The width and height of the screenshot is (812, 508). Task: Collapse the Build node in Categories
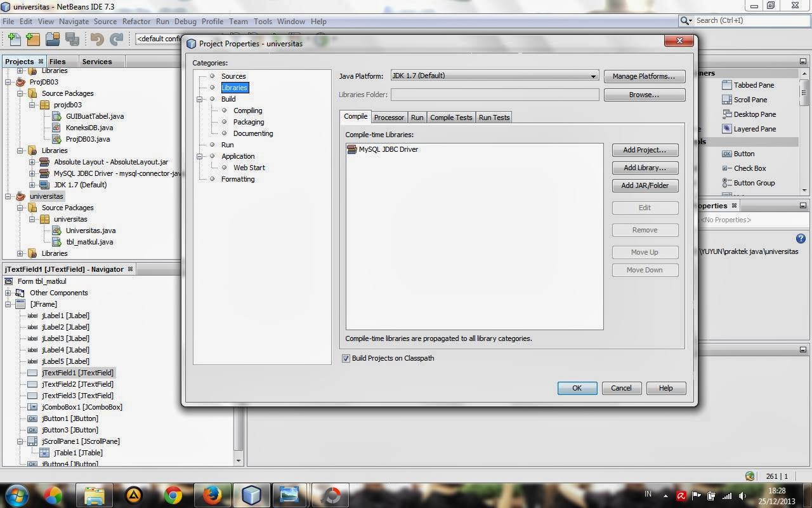click(200, 98)
